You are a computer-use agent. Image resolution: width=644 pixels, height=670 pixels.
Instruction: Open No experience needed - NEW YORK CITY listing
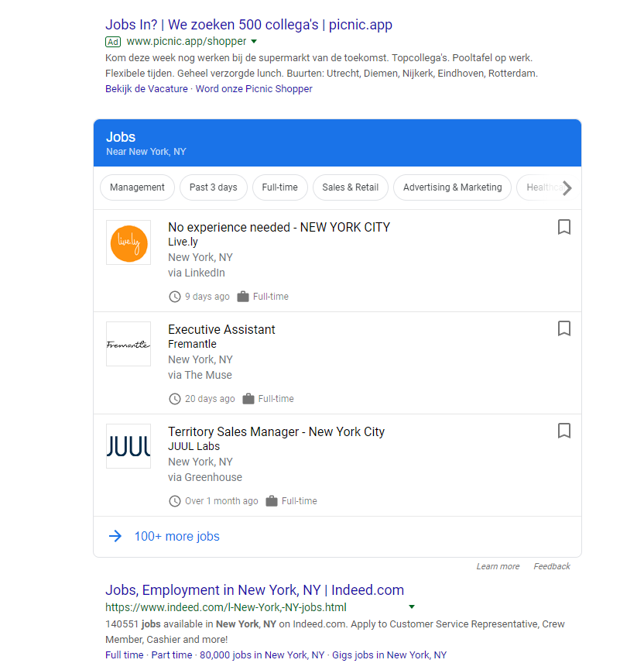tap(279, 227)
